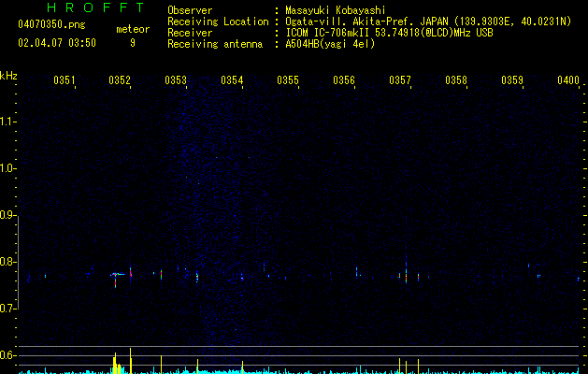Click the meteor count value 9
The height and width of the screenshot is (374, 588).
(133, 43)
